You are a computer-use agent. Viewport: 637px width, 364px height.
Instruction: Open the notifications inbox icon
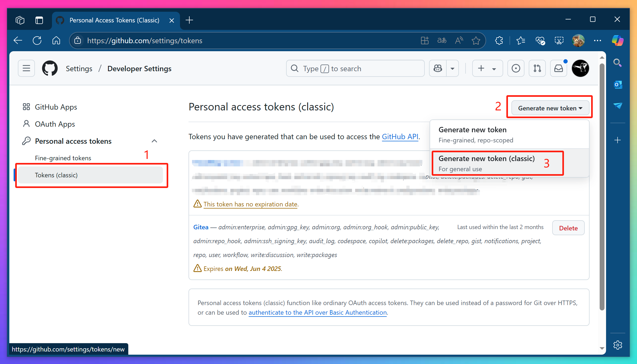pyautogui.click(x=558, y=69)
